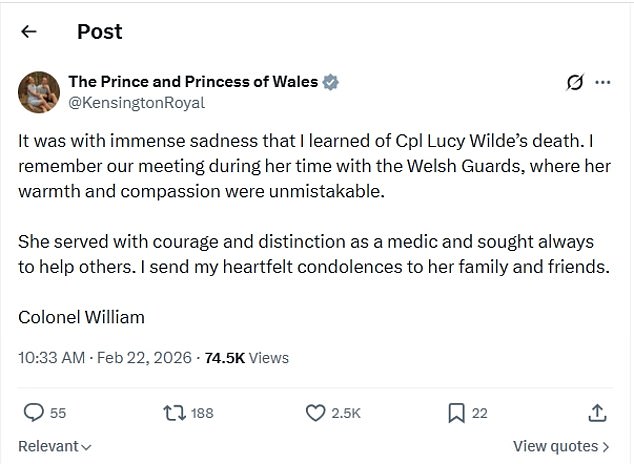The height and width of the screenshot is (464, 634).
Task: View the 74.5K Views analytics
Action: pos(246,357)
